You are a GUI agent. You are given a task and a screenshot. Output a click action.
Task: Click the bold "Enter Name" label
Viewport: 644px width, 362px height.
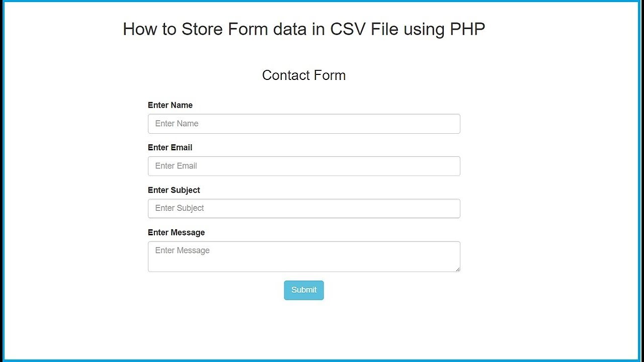(x=170, y=105)
